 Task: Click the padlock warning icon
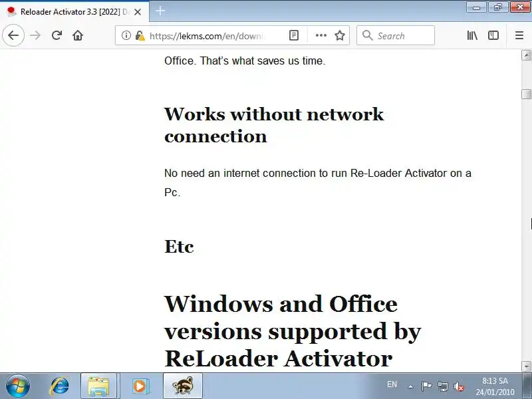click(140, 36)
